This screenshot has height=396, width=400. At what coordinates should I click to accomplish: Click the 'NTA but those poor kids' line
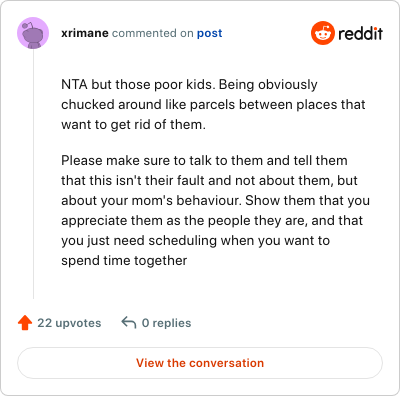[x=189, y=85]
